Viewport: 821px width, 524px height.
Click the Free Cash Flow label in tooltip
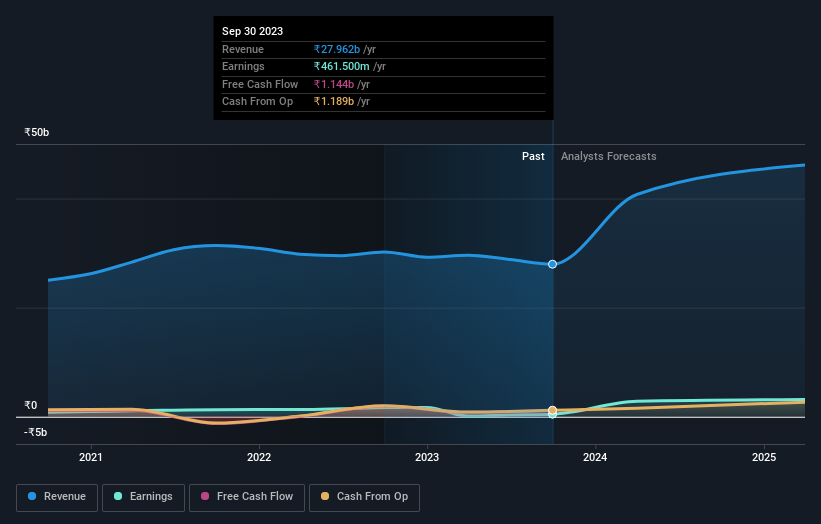[260, 84]
